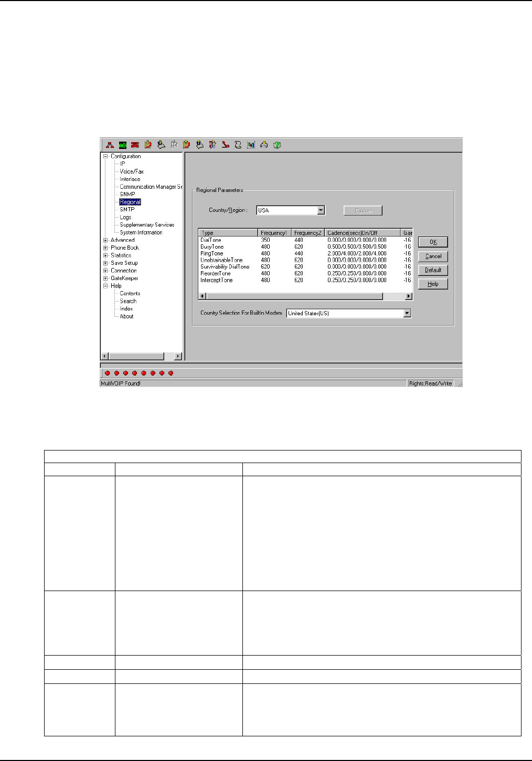Screen dimensions: 532x761
Task: Click the tree panel's right scroll arrow
Action: click(178, 356)
